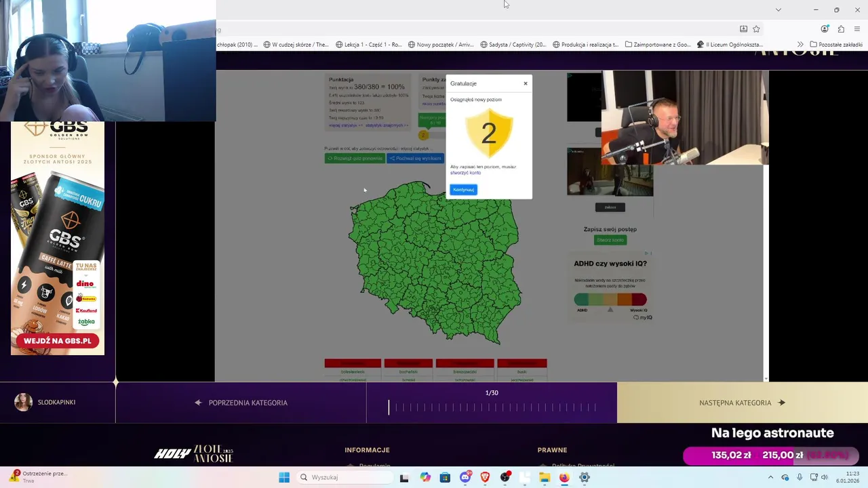Open the 'Sadysta / Captivity' bookmark

[x=513, y=45]
